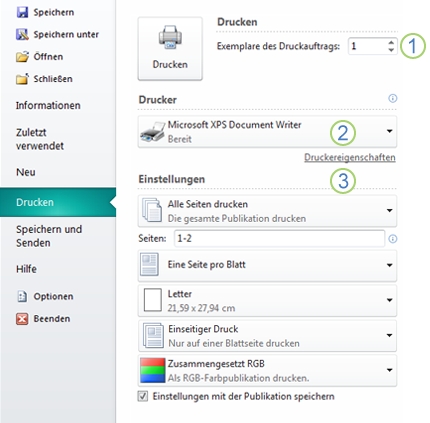Open the Eine Seite pro Blatt dropdown
The image size is (430, 423).
point(389,265)
